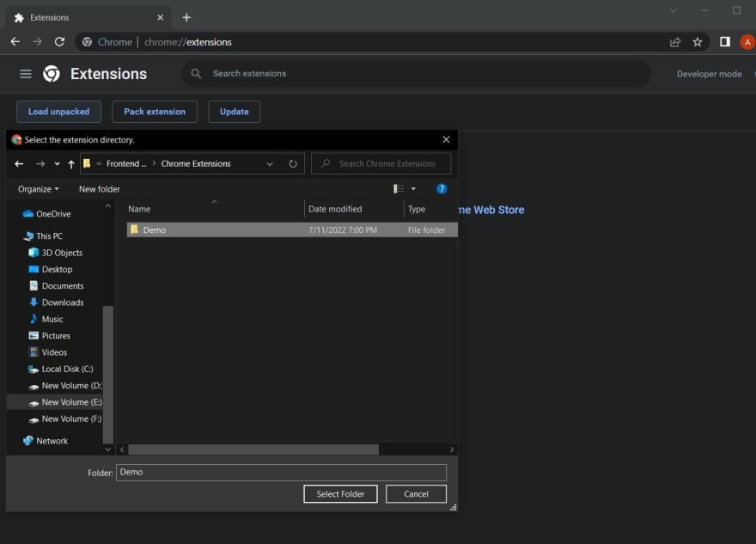Click the Extensions tab title
This screenshot has height=544, width=756.
pyautogui.click(x=50, y=17)
